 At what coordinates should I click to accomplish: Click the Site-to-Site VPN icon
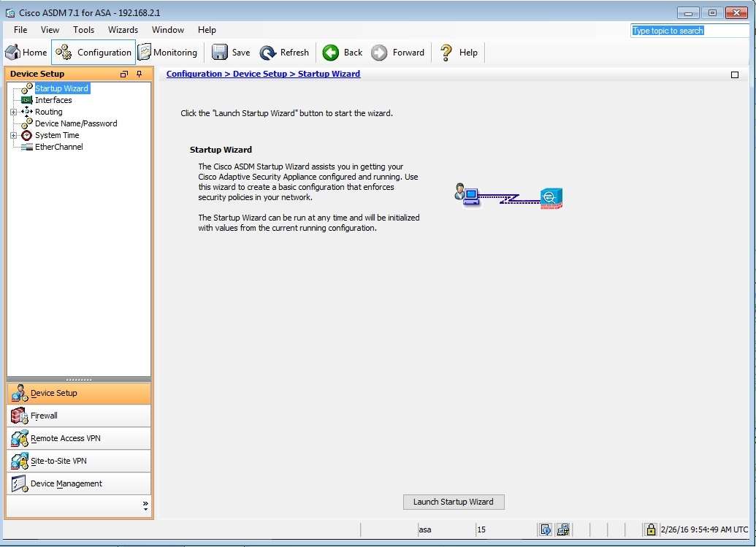coord(20,462)
